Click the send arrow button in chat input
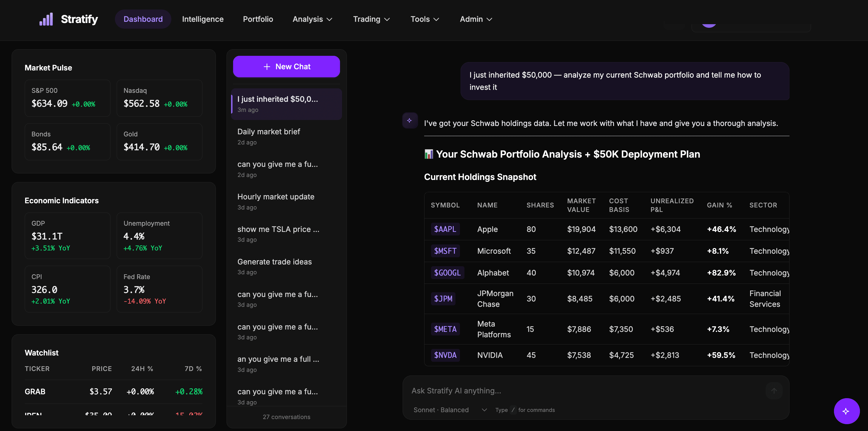The height and width of the screenshot is (431, 868). point(774,391)
